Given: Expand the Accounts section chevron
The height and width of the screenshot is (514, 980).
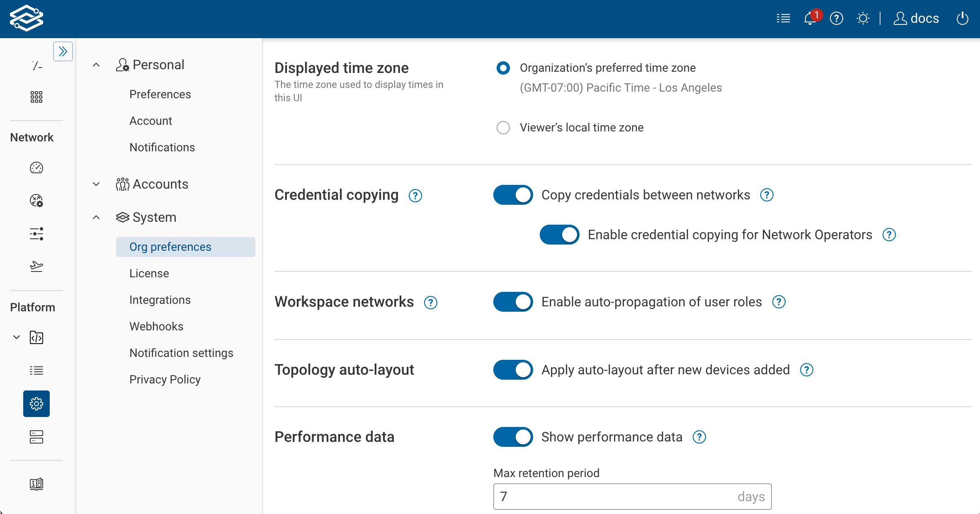Looking at the screenshot, I should (96, 184).
